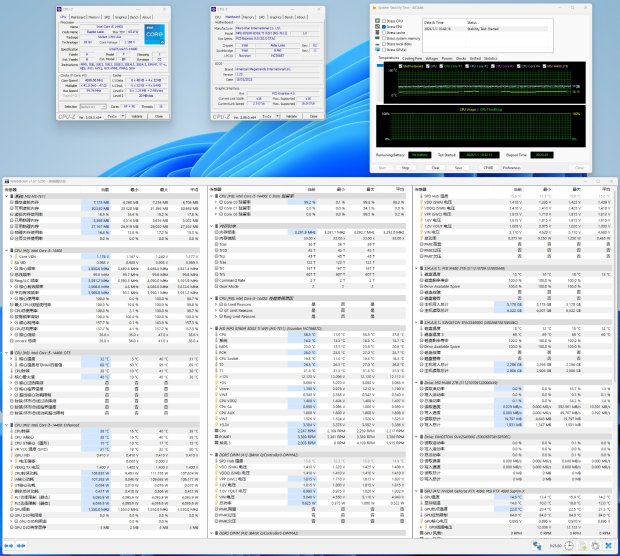Enable the Stress cache checkbox
The width and height of the screenshot is (620, 556).
384,32
